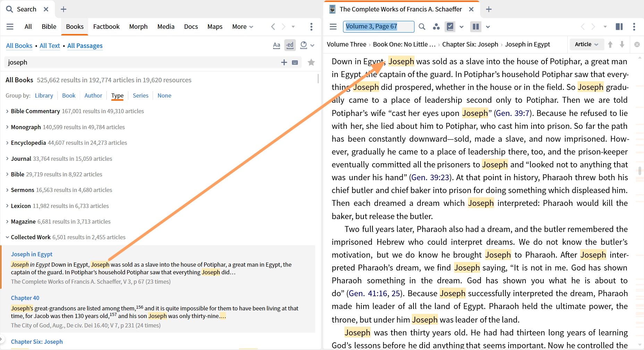Viewport: 644px width, 350px height.
Task: Set Group by to None
Action: (x=165, y=95)
